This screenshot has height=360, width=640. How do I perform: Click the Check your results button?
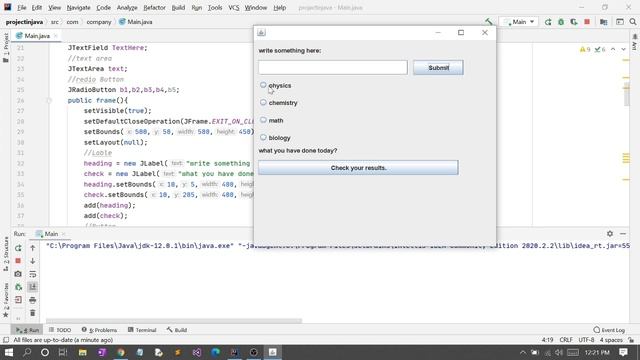pyautogui.click(x=358, y=168)
